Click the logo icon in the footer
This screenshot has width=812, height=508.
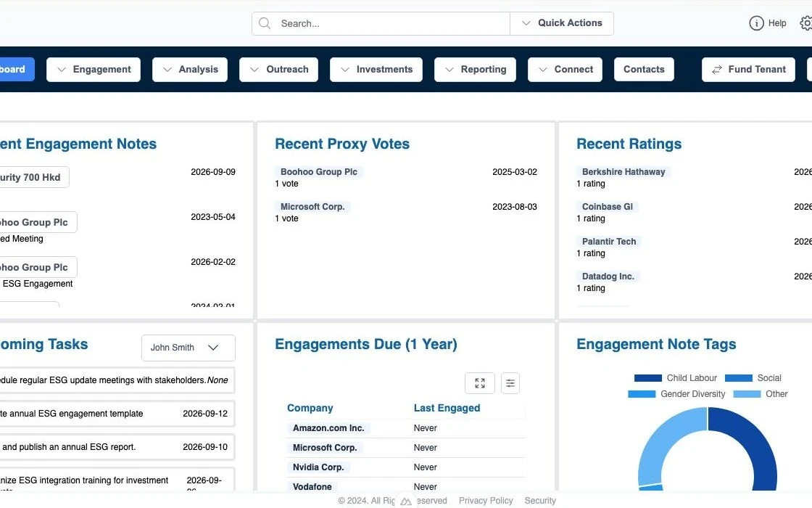406,501
